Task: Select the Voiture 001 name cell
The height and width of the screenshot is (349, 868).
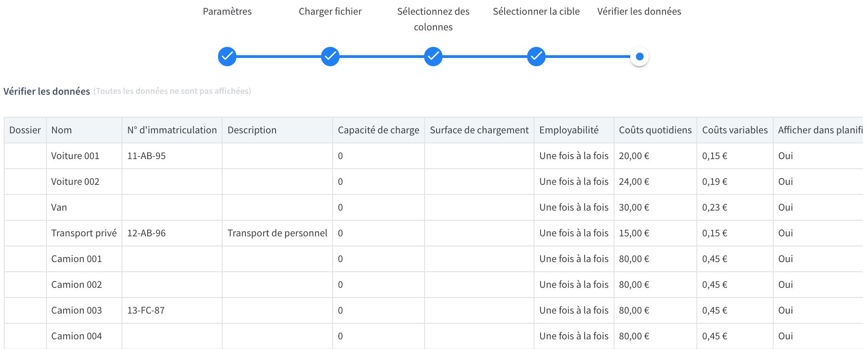Action: (84, 156)
